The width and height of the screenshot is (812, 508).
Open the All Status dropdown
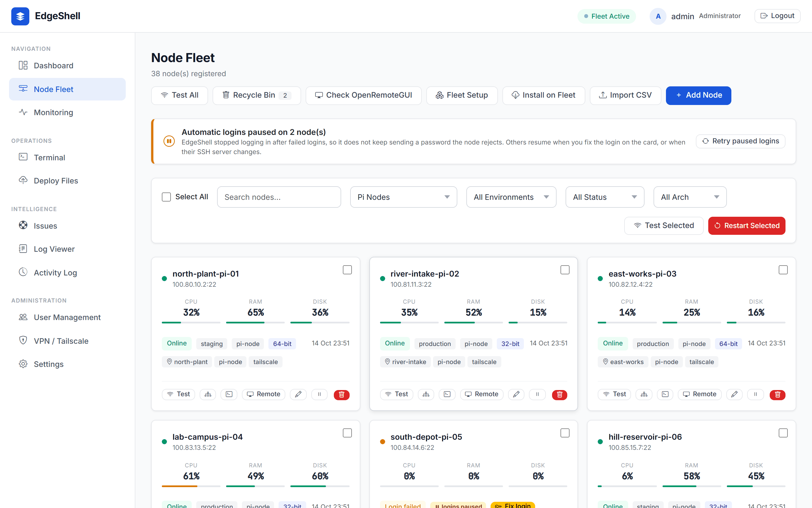coord(605,197)
